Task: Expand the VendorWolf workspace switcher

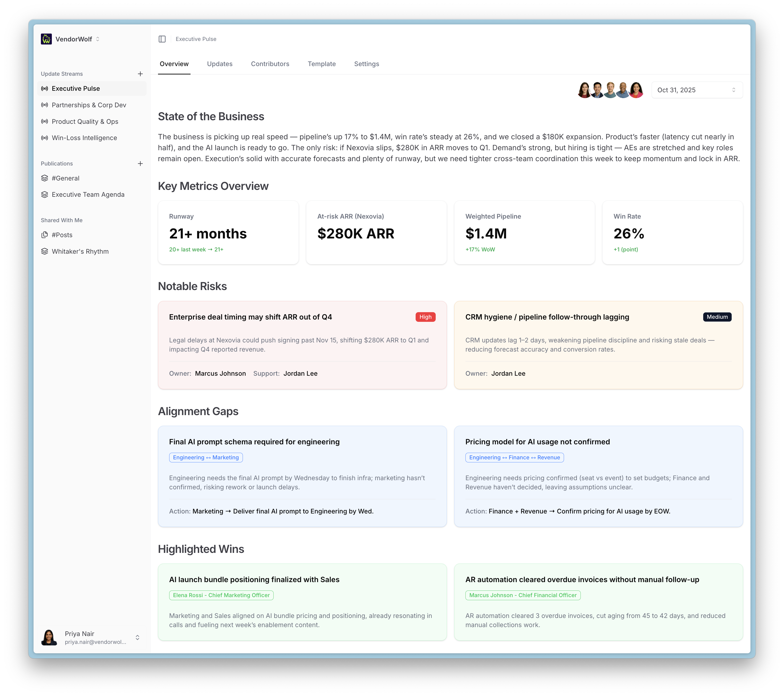Action: coord(98,39)
